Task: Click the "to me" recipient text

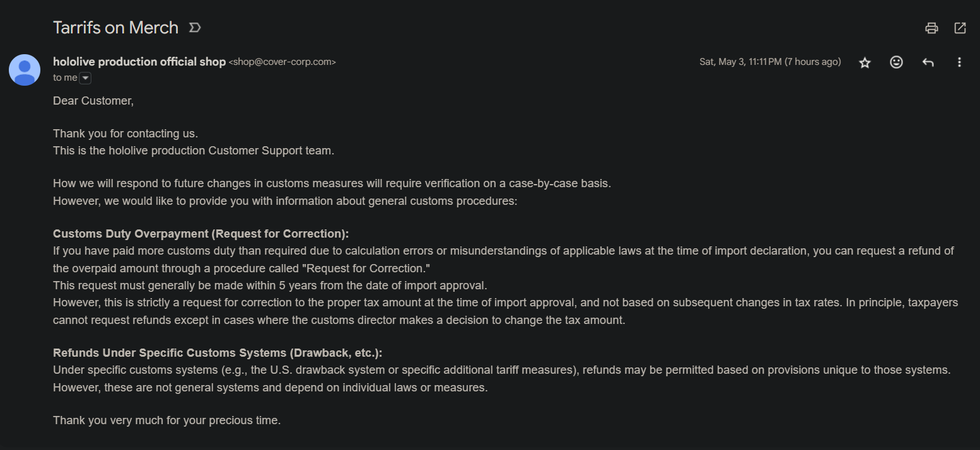Action: click(65, 78)
